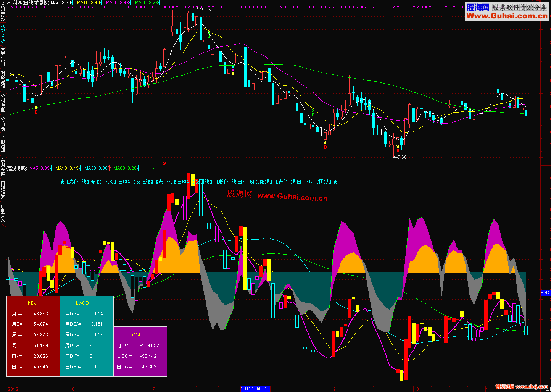Open the 个股透视 sidebar tab
This screenshot has width=551, height=392.
pyautogui.click(x=3, y=144)
